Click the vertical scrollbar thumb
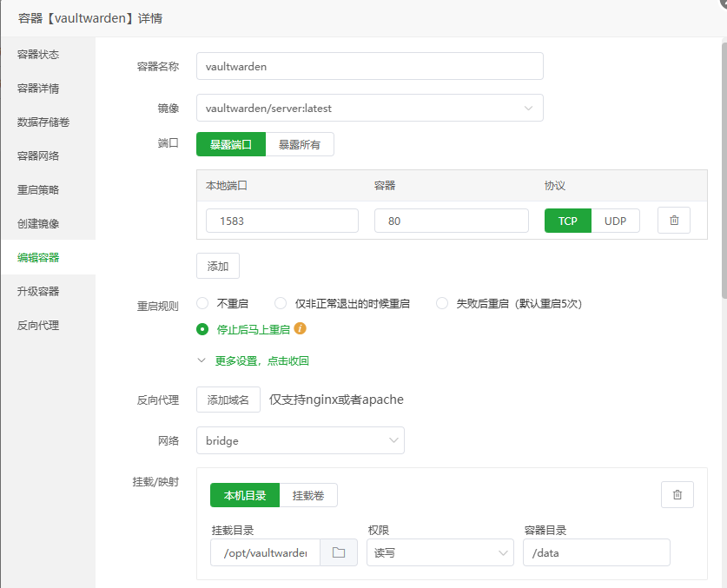This screenshot has height=588, width=727. 724,170
